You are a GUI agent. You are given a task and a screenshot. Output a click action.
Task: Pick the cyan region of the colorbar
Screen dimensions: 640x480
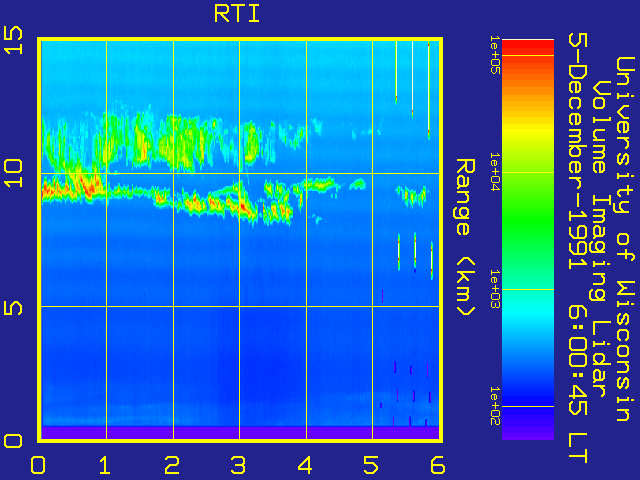coord(528,312)
